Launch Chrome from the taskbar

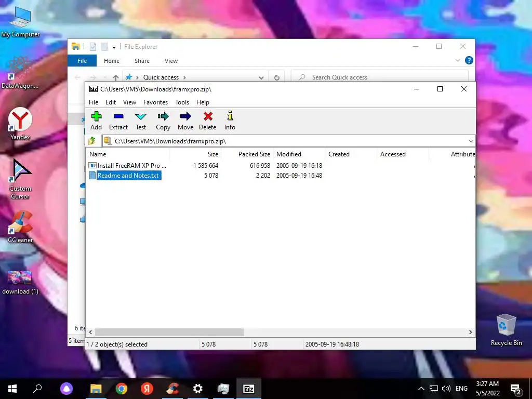coord(121,389)
